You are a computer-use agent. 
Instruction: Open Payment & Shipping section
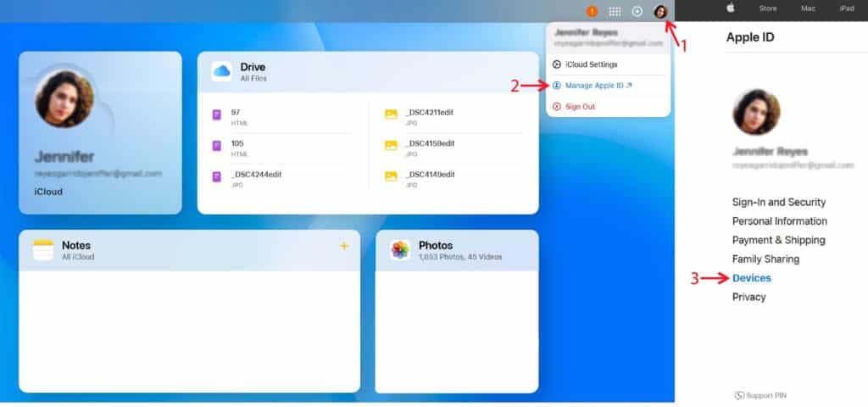(x=778, y=240)
